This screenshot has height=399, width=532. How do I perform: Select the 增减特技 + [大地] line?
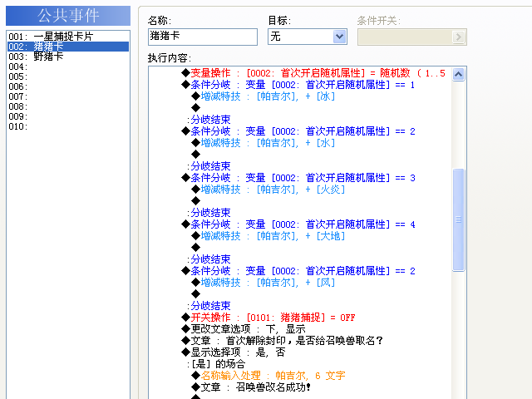coord(268,236)
